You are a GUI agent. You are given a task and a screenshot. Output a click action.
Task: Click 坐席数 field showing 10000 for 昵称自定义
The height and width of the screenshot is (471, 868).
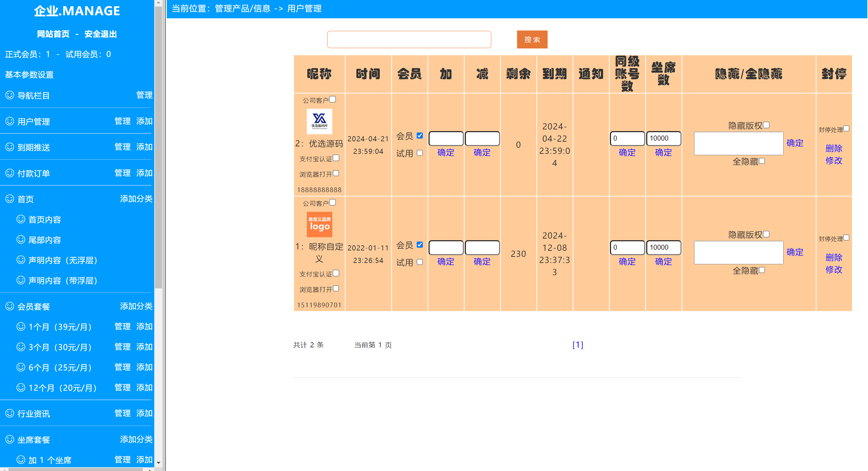tap(664, 247)
